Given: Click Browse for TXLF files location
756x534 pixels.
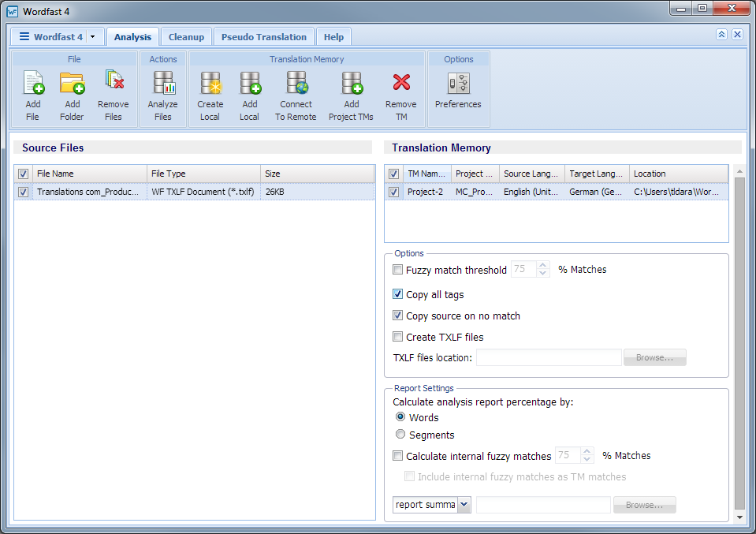Looking at the screenshot, I should pyautogui.click(x=654, y=357).
